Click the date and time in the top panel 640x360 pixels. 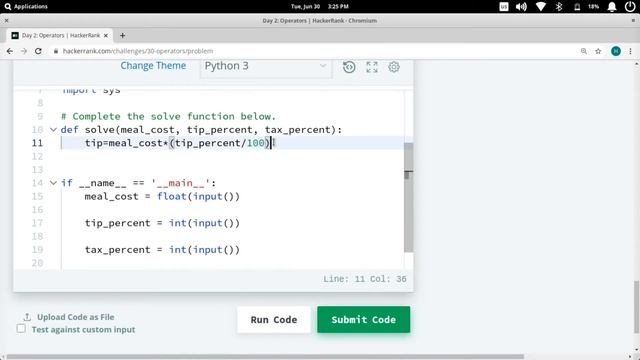[320, 7]
